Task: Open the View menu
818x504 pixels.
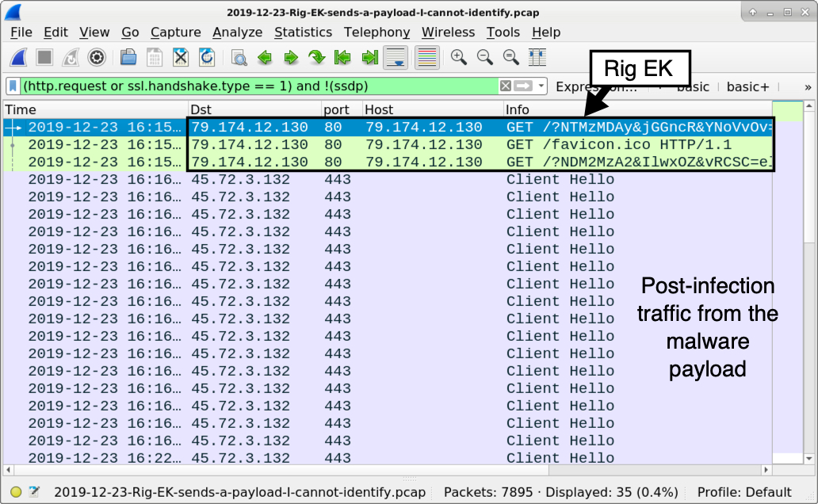Action: click(94, 32)
